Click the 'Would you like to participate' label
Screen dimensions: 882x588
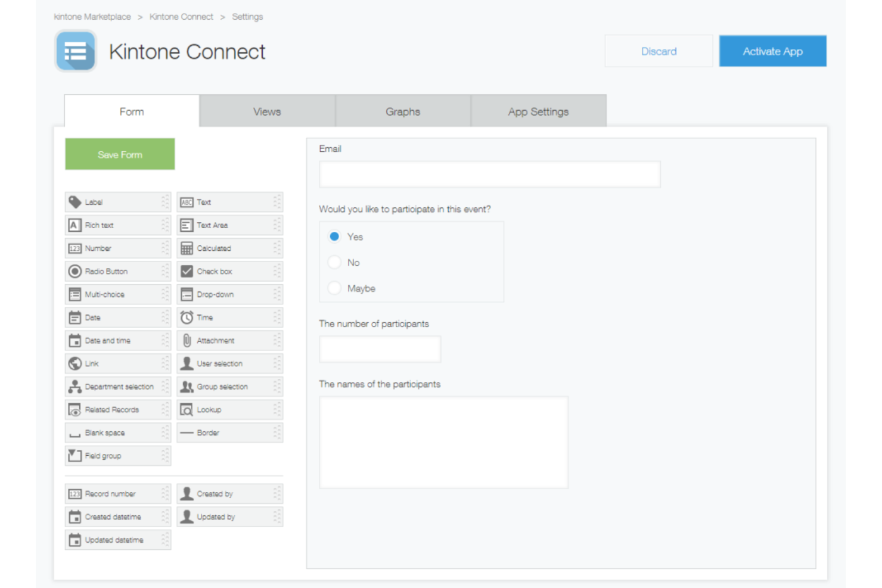[405, 209]
